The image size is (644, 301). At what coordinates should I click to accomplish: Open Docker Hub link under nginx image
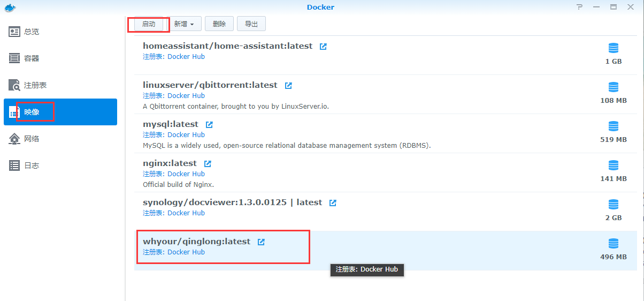tap(186, 174)
